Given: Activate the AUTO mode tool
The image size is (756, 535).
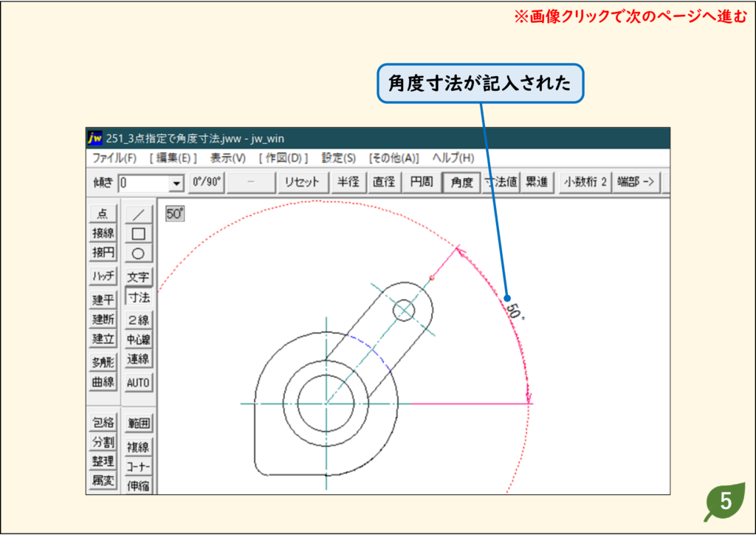Looking at the screenshot, I should (138, 383).
